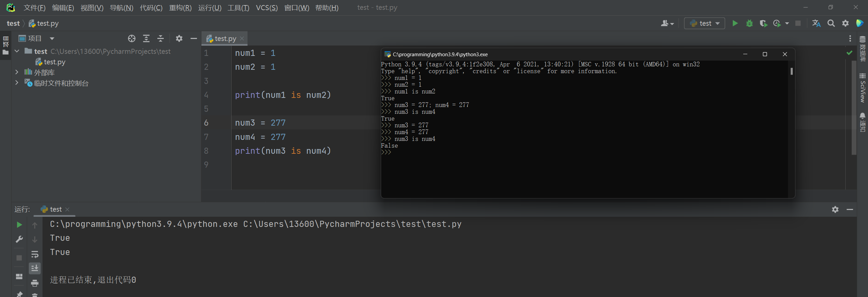Viewport: 868px width, 297px height.
Task: Select opened file locate target icon
Action: click(x=132, y=39)
